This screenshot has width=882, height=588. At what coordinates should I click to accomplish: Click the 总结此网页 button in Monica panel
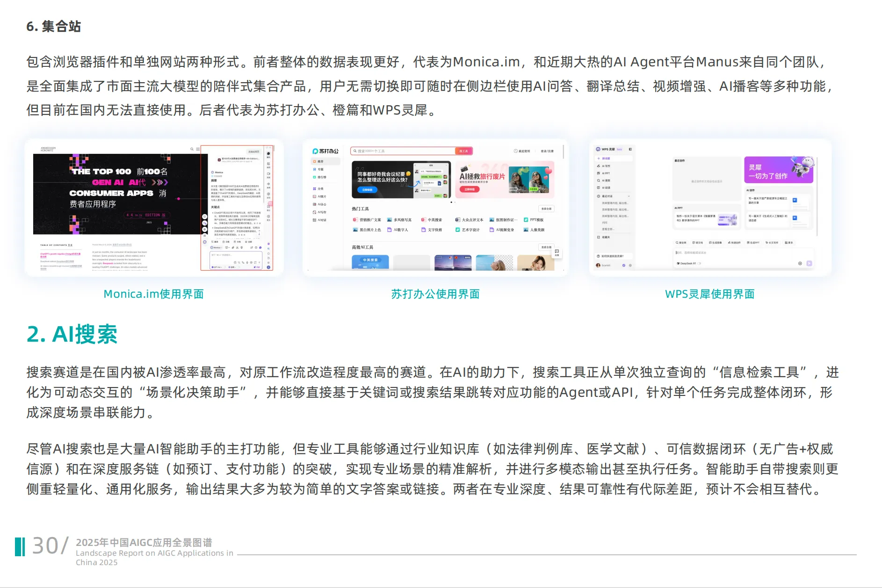[x=254, y=152]
